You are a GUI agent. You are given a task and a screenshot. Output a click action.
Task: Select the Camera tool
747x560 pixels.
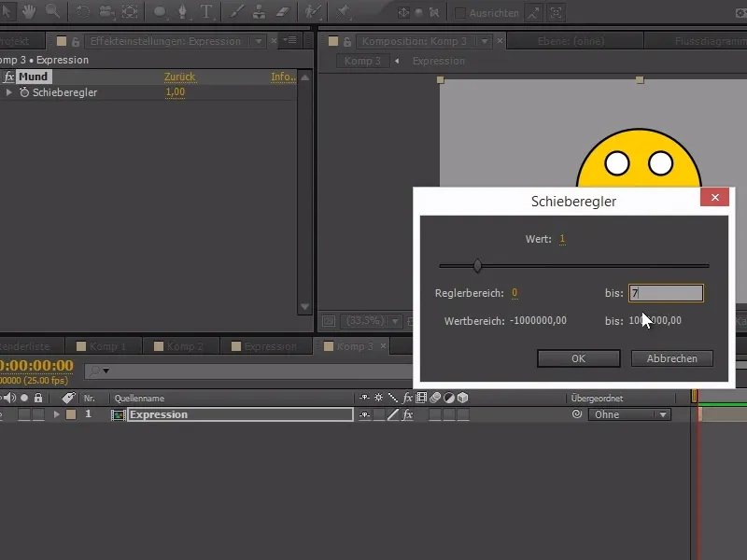(x=105, y=11)
